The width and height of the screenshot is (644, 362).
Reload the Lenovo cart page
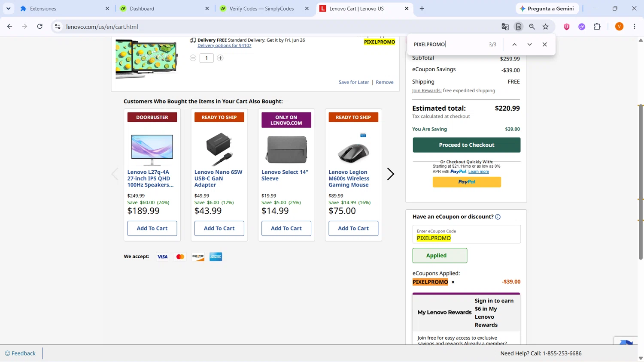click(x=39, y=27)
